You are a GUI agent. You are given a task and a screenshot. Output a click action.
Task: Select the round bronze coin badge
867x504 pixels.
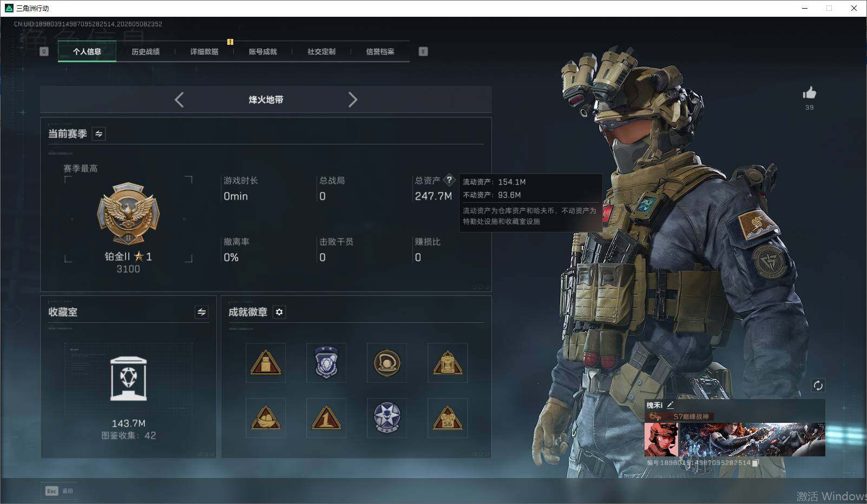(x=387, y=363)
